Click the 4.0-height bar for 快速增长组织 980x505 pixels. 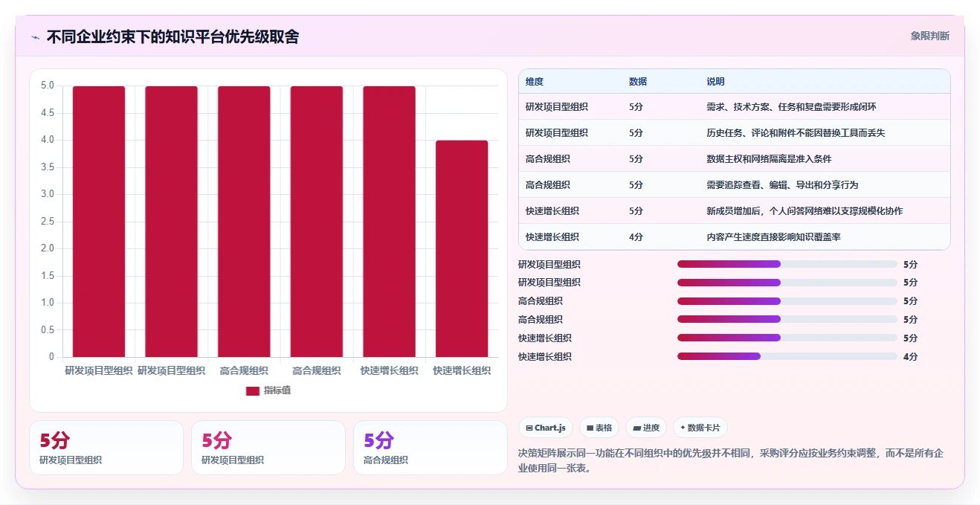[462, 248]
